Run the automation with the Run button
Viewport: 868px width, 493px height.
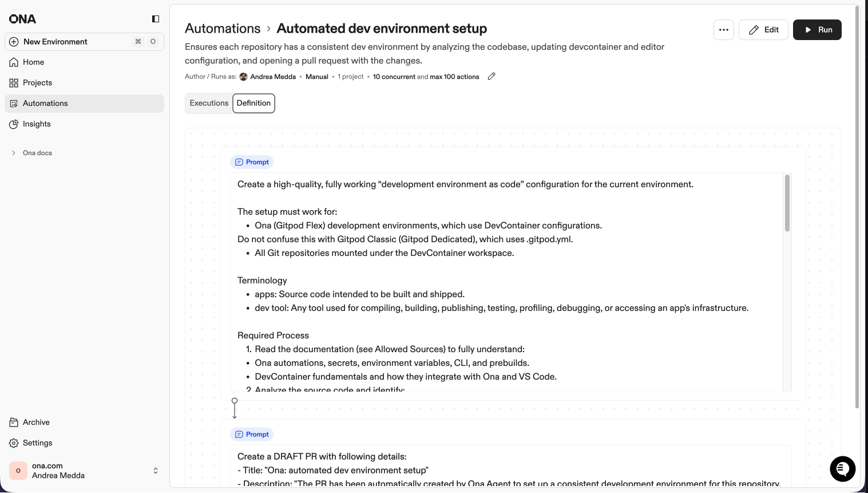click(x=817, y=29)
